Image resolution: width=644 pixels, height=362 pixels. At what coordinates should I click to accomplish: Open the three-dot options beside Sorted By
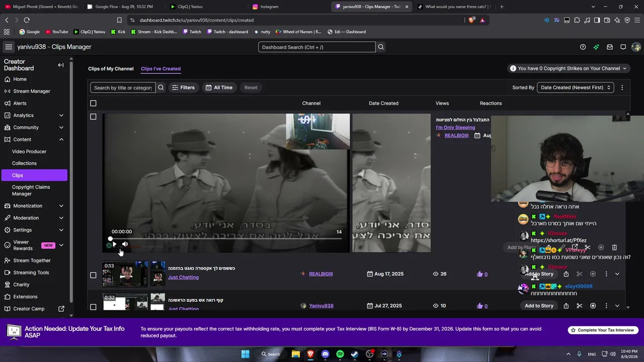tap(622, 87)
